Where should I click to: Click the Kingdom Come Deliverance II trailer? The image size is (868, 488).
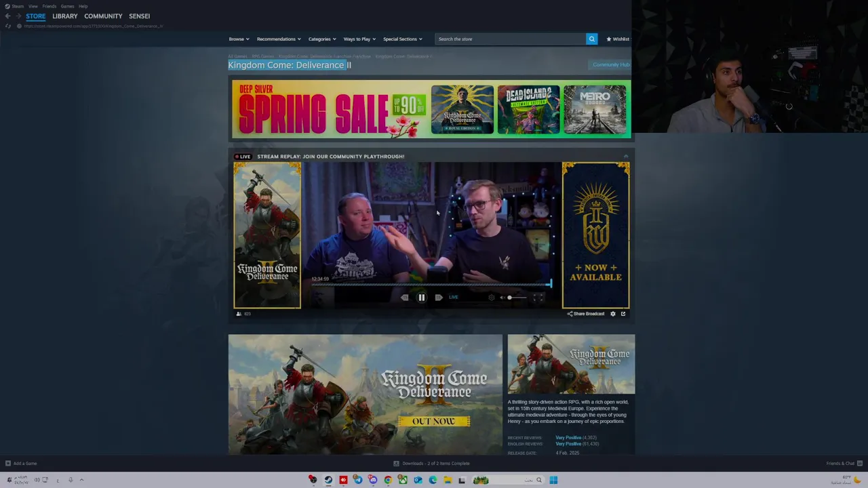pyautogui.click(x=366, y=394)
